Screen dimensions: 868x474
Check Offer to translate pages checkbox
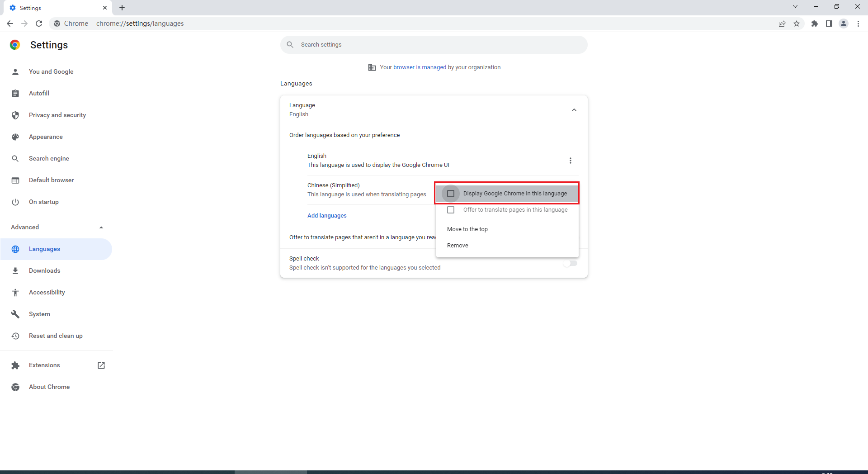451,210
